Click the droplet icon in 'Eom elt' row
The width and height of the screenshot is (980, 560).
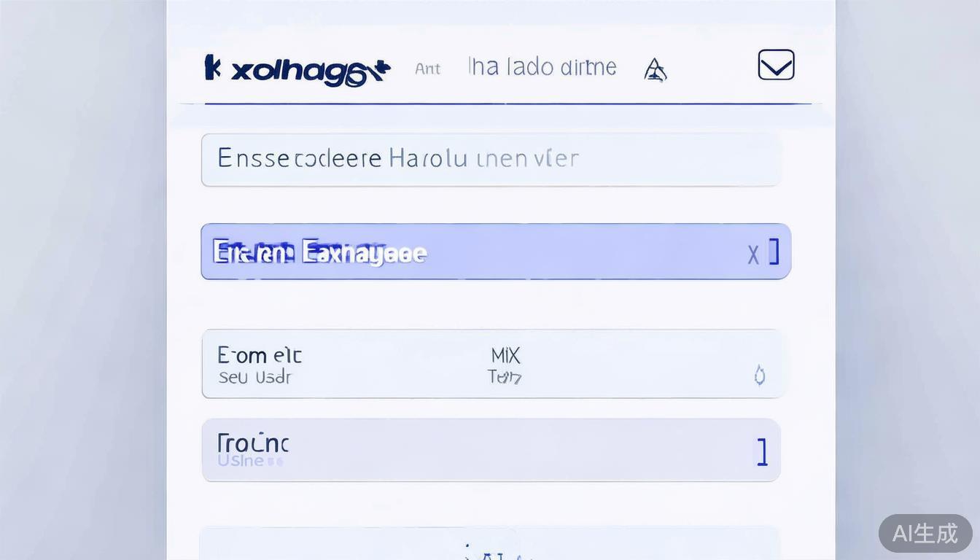[759, 376]
